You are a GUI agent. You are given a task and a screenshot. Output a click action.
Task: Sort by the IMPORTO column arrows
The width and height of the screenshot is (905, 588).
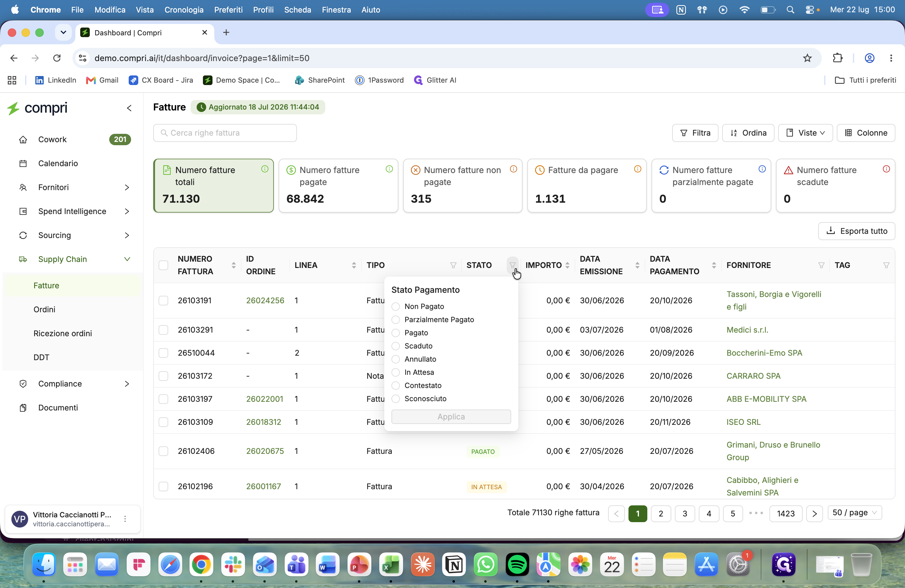[567, 265]
